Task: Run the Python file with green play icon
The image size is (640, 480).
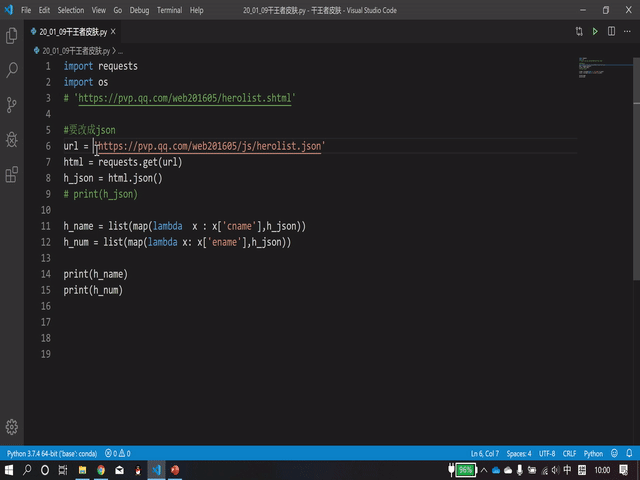Action: (x=595, y=31)
